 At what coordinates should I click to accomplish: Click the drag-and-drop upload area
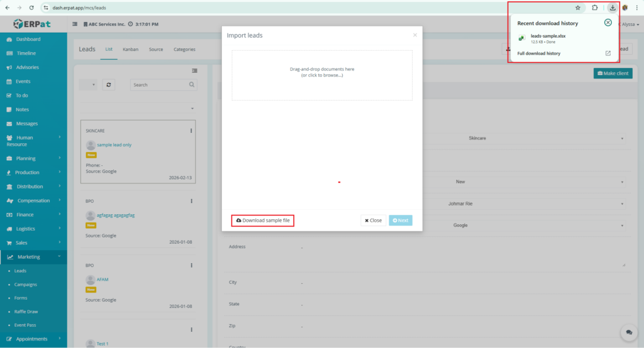click(x=321, y=75)
